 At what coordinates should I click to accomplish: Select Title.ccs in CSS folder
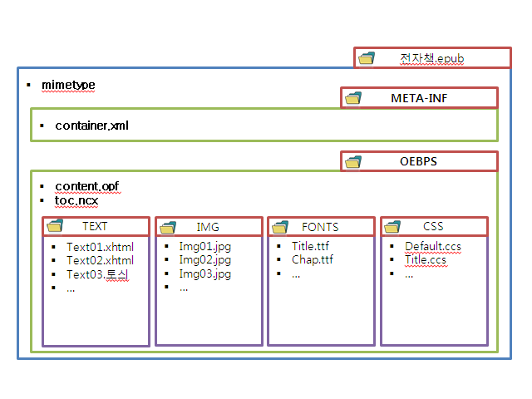426,260
